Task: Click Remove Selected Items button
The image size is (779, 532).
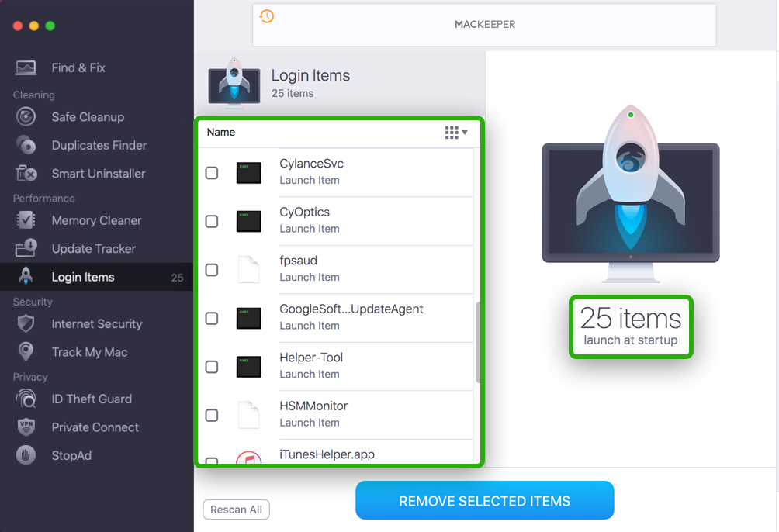Action: (x=484, y=500)
